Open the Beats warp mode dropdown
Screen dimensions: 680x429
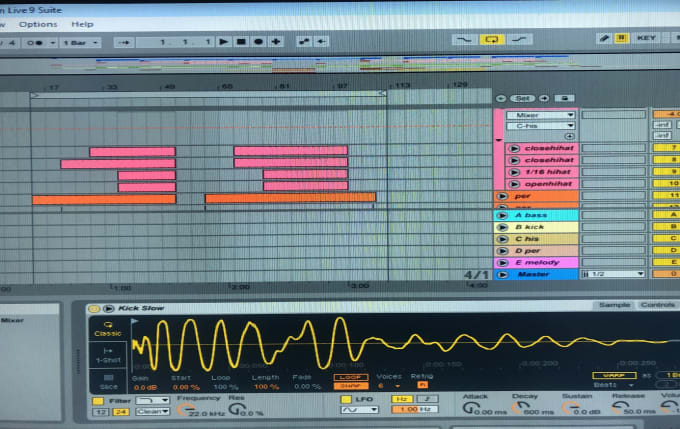613,385
